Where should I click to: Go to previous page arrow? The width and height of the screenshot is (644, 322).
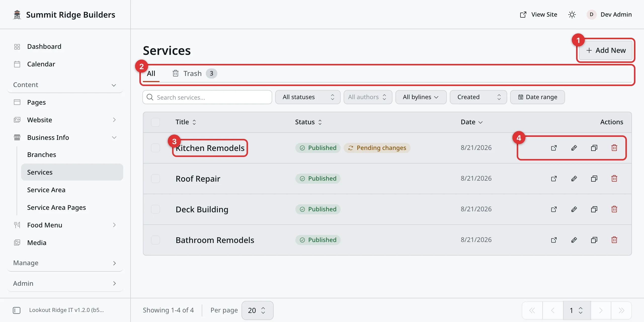point(553,310)
